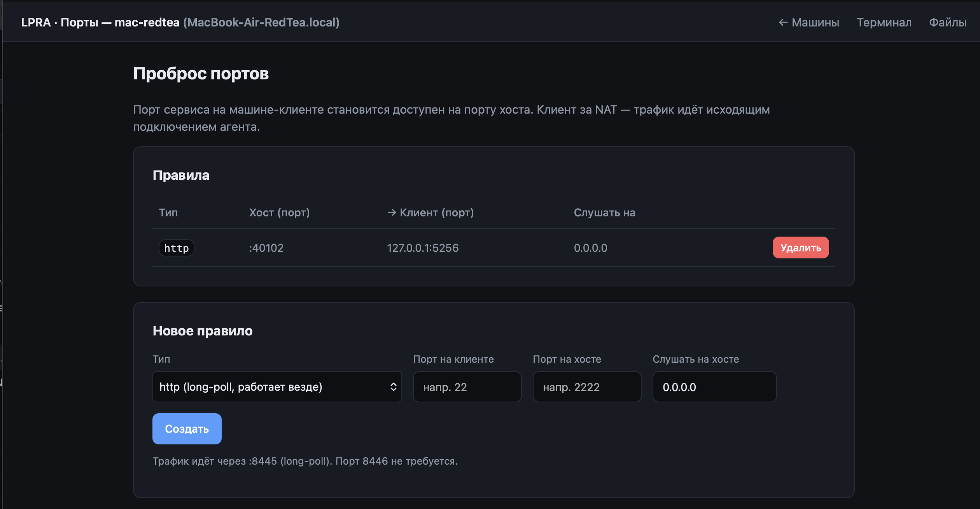Screen dimensions: 980x509
Task: Click the dropdown chevron arrows in Тип
Action: point(393,387)
